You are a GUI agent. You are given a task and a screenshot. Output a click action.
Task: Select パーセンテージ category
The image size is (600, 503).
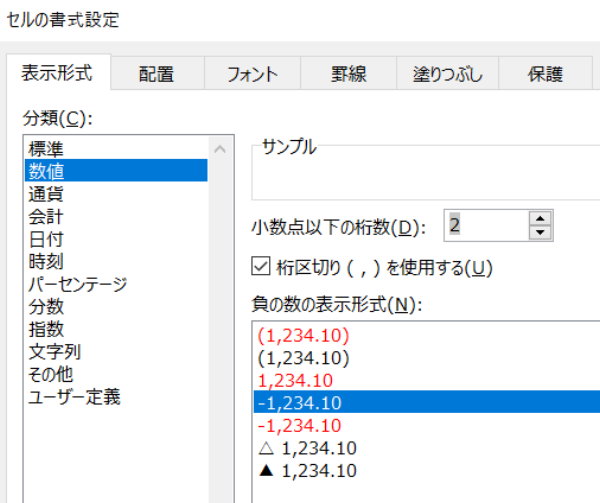click(78, 284)
